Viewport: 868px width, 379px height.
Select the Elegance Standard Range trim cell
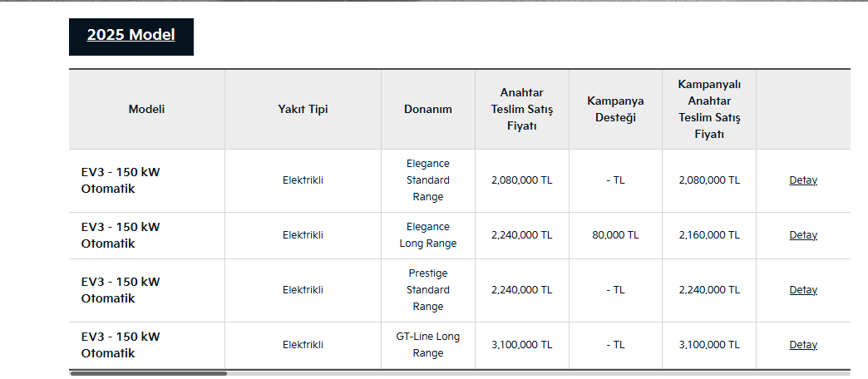[x=428, y=180]
